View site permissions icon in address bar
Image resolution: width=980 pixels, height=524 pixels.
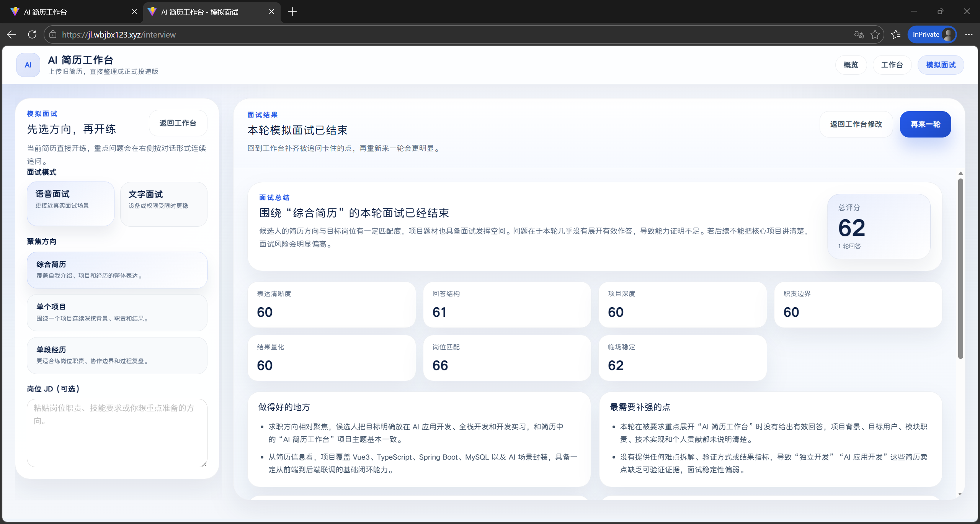(53, 34)
